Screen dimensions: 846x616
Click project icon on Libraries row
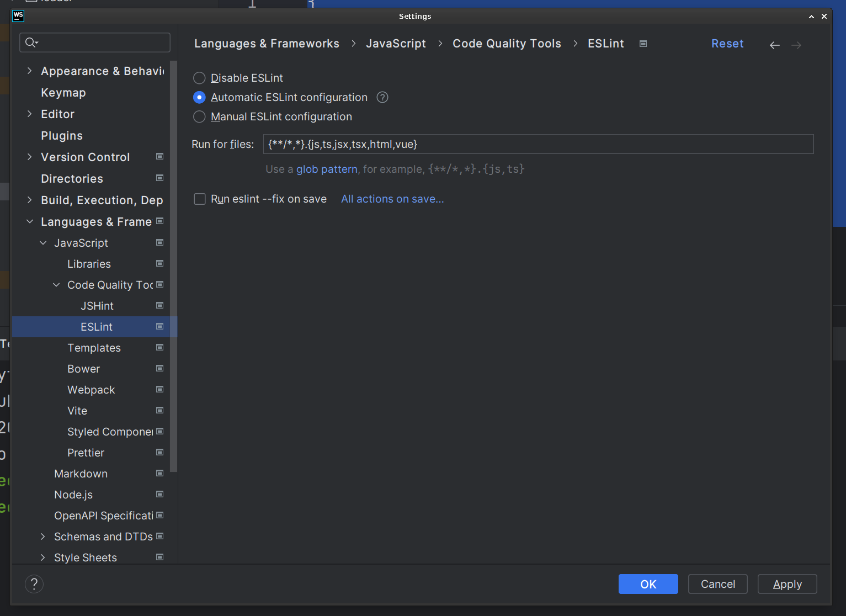(160, 263)
